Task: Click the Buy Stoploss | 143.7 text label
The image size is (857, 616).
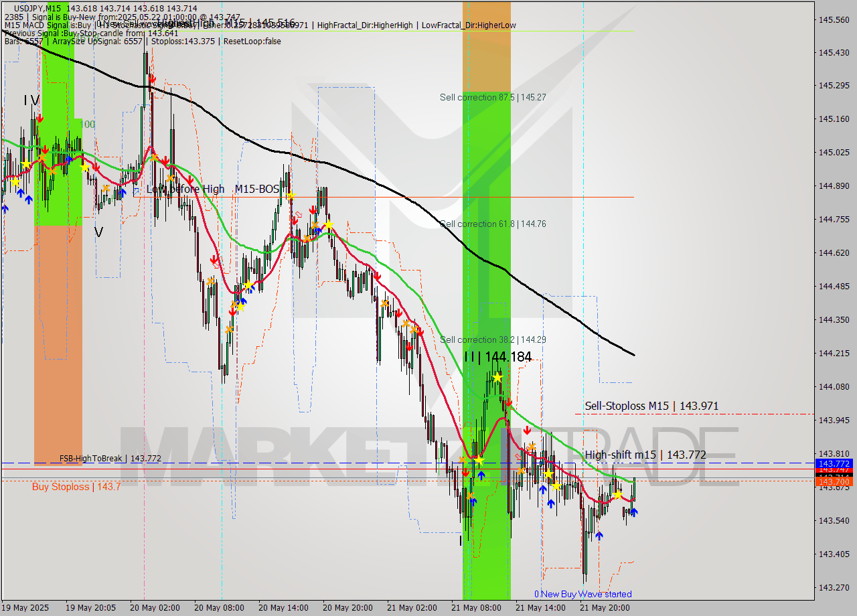Action: tap(75, 487)
